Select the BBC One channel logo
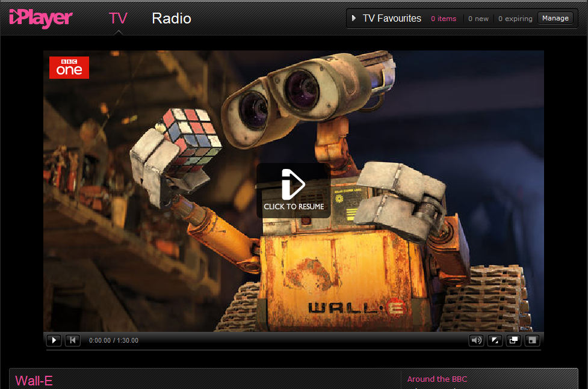This screenshot has width=588, height=389. [69, 67]
